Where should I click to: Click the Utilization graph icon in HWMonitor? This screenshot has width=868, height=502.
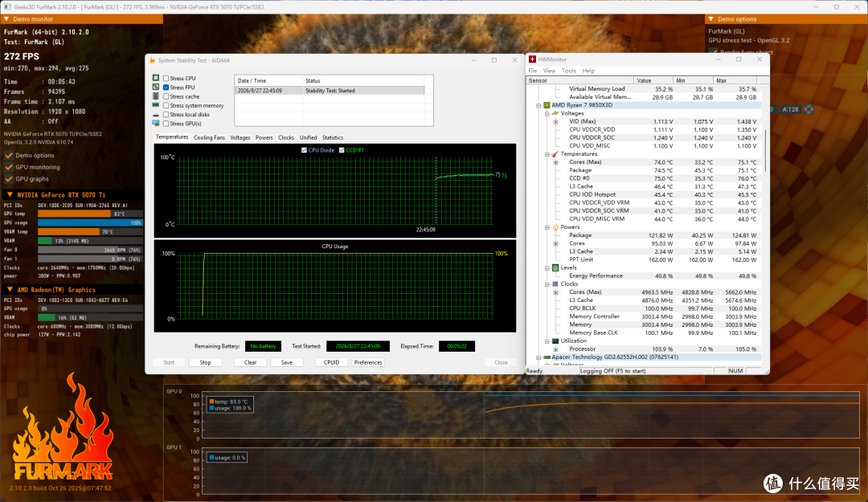tap(555, 341)
